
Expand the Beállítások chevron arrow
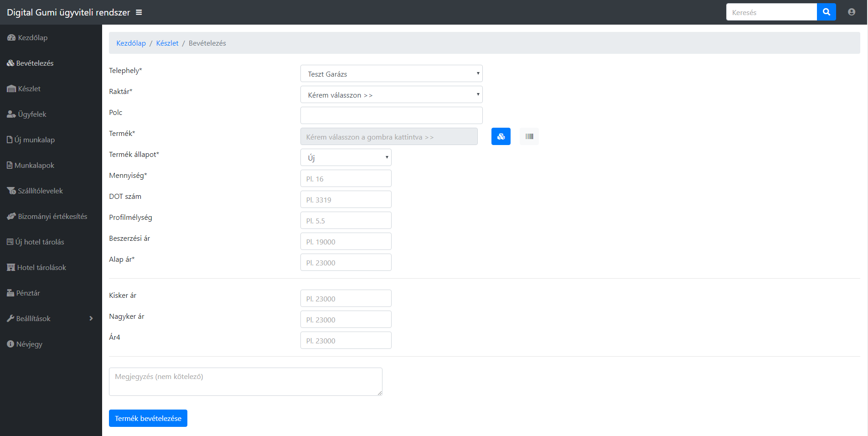(91, 319)
